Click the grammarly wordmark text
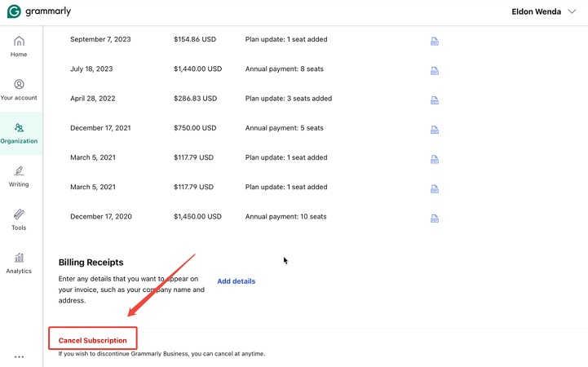The width and height of the screenshot is (588, 367). click(x=48, y=11)
